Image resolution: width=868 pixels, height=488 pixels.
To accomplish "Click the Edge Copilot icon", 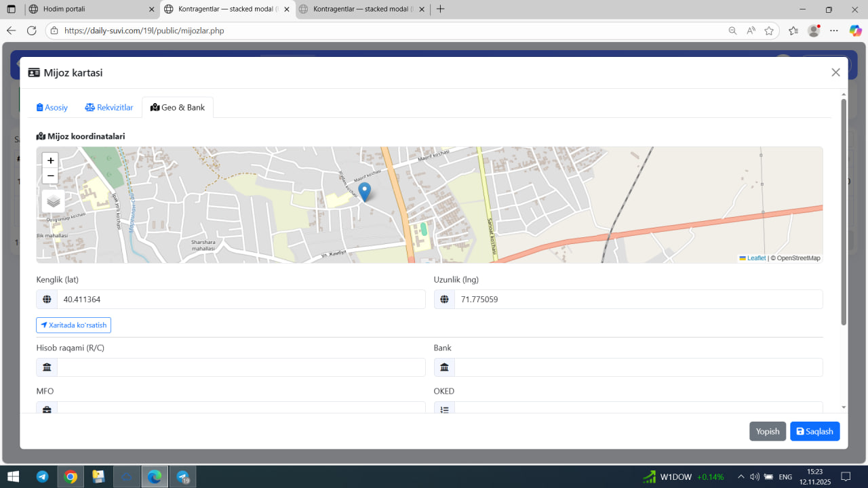I will pyautogui.click(x=855, y=30).
